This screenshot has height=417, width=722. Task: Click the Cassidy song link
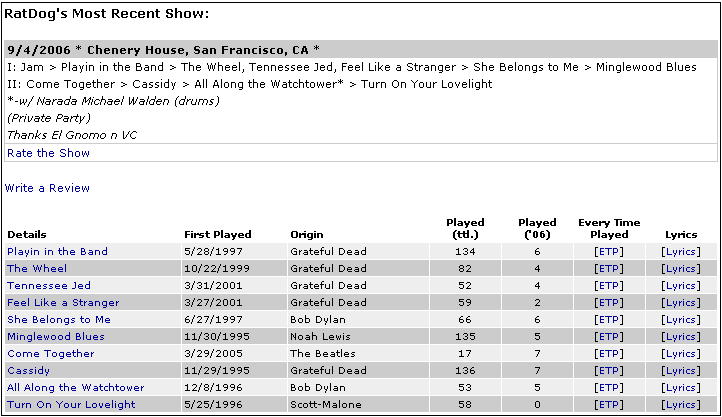click(29, 371)
